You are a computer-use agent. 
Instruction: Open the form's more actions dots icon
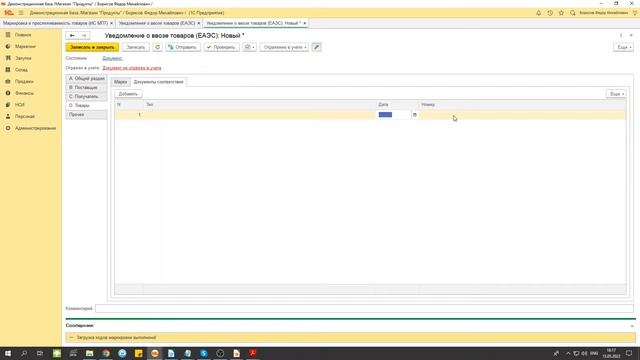[x=621, y=36]
